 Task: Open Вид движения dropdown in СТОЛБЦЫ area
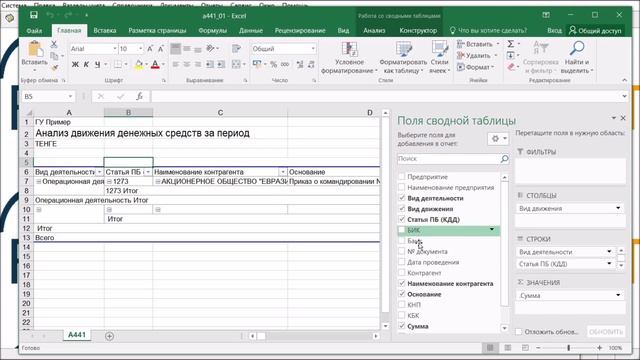tap(618, 208)
